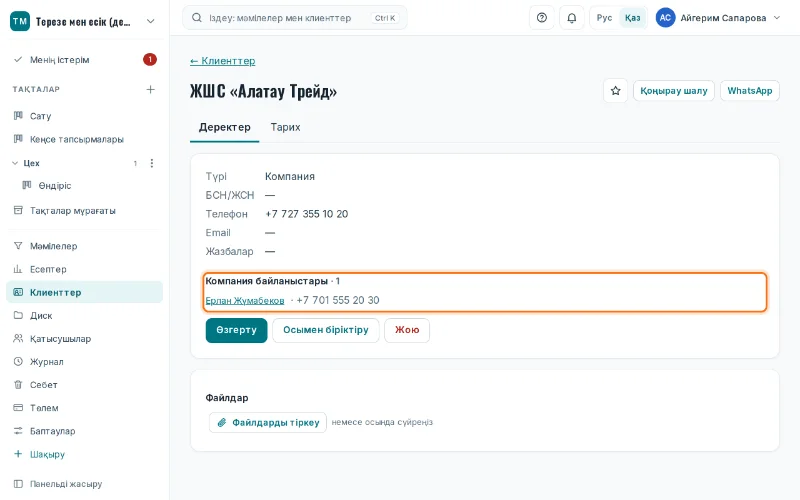Image resolution: width=800 pixels, height=500 pixels.
Task: Click Осымен біріктіру merge button
Action: pyautogui.click(x=326, y=330)
